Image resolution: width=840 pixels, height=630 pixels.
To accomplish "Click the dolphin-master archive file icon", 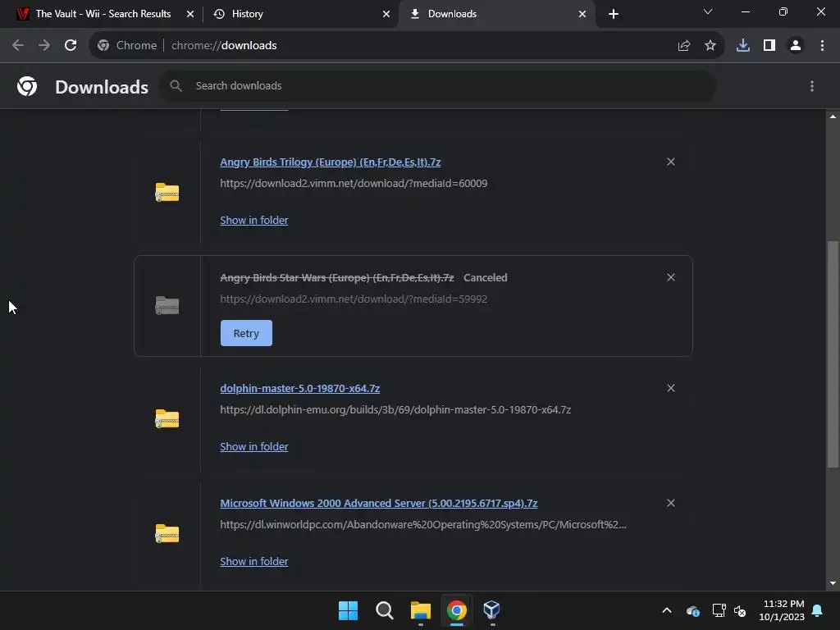I will 167,418.
